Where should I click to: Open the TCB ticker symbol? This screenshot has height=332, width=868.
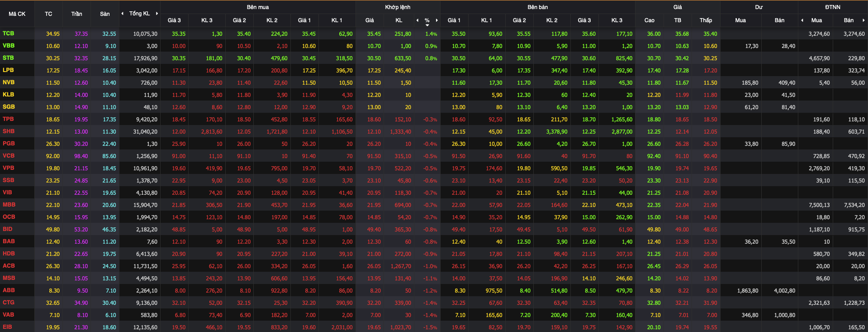[8, 34]
